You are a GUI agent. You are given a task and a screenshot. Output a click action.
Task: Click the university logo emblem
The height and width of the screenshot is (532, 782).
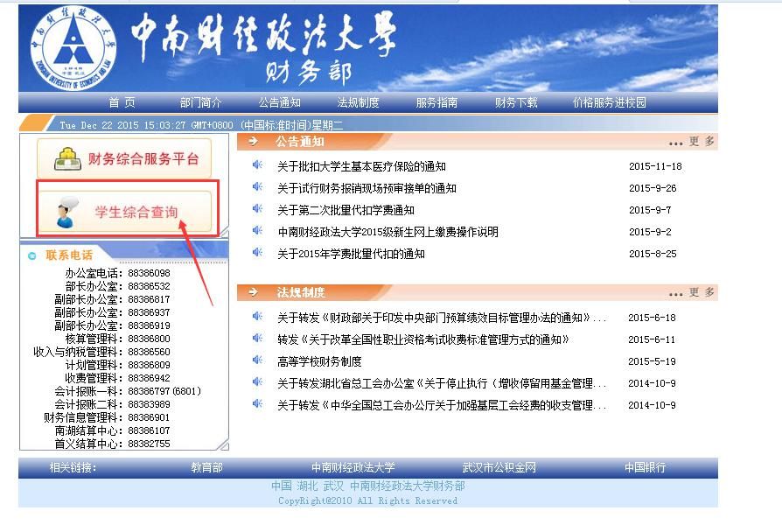[73, 46]
